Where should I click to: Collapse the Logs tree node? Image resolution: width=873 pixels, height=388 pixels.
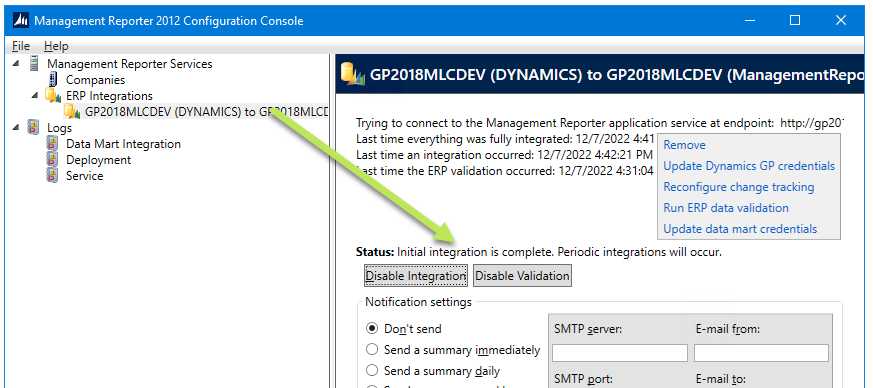[x=16, y=127]
